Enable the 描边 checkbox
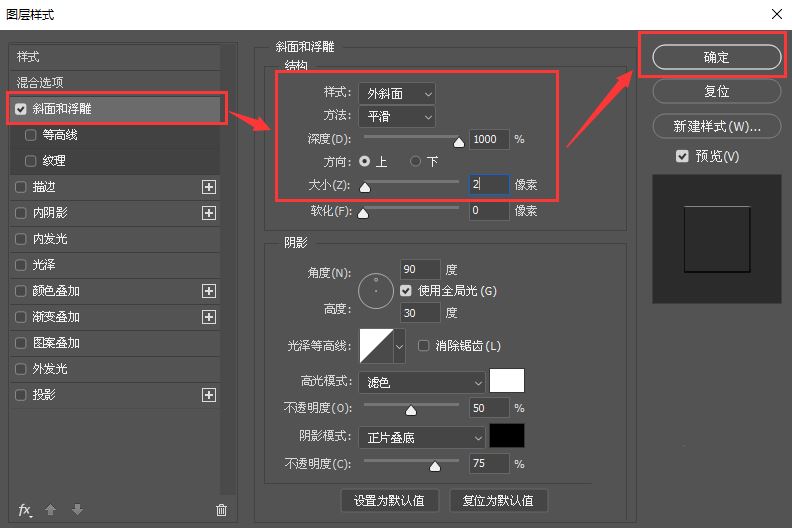Viewport: 792px width, 528px height. pos(20,187)
